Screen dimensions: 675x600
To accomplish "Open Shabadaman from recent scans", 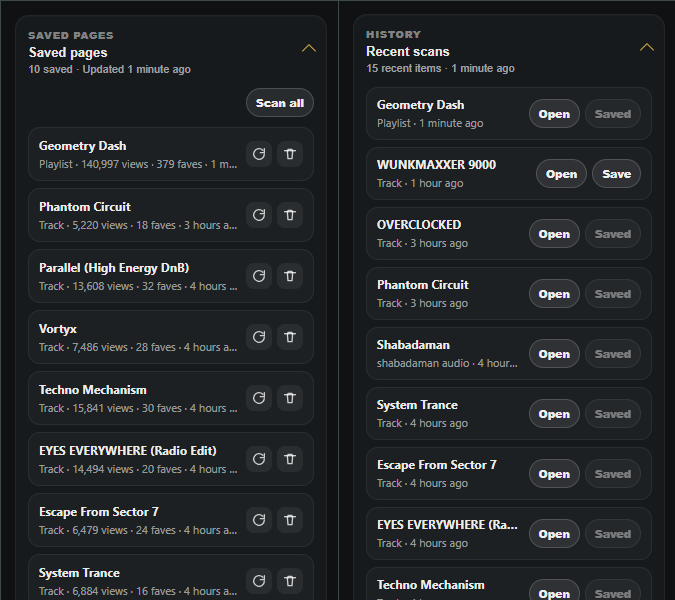I will click(554, 354).
